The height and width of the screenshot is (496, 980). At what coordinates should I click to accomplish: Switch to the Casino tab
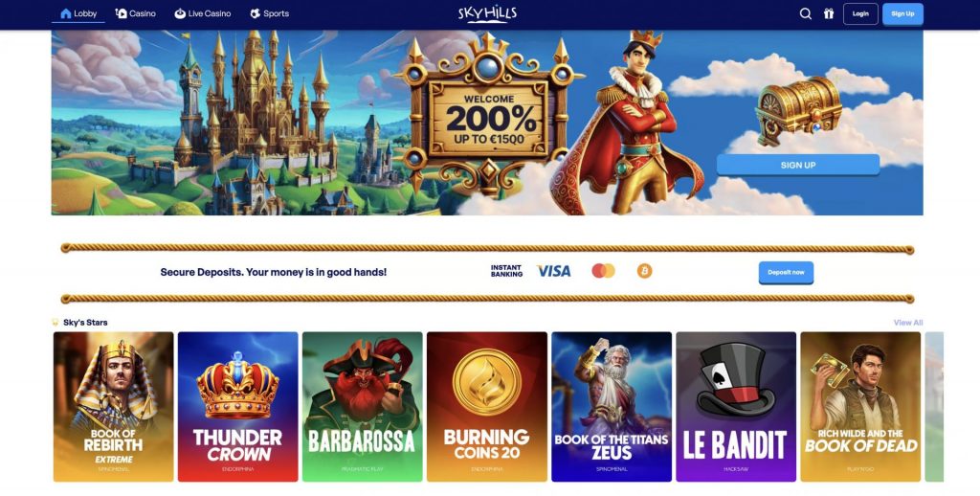coord(136,13)
